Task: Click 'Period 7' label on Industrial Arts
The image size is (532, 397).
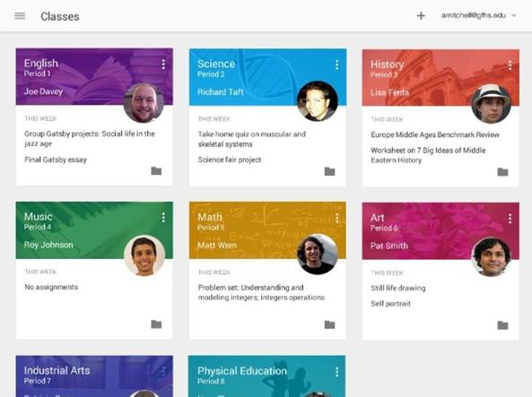Action: [x=38, y=381]
